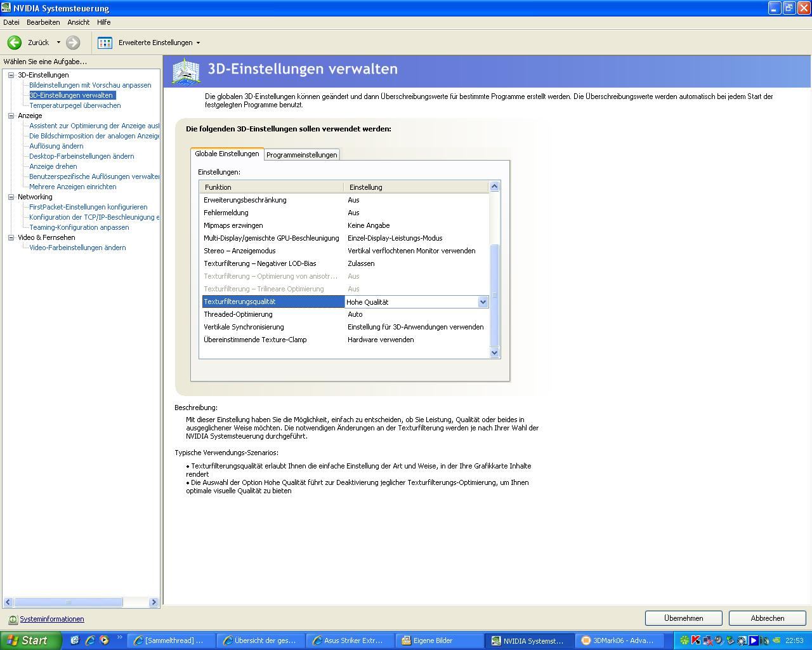Click settings list scroll down arrow
This screenshot has height=650, width=812.
point(495,353)
